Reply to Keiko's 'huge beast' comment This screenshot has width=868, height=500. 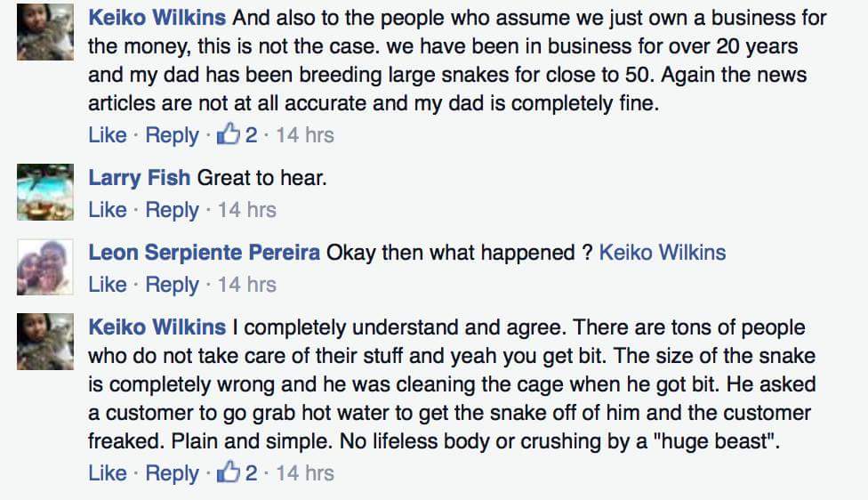[172, 474]
